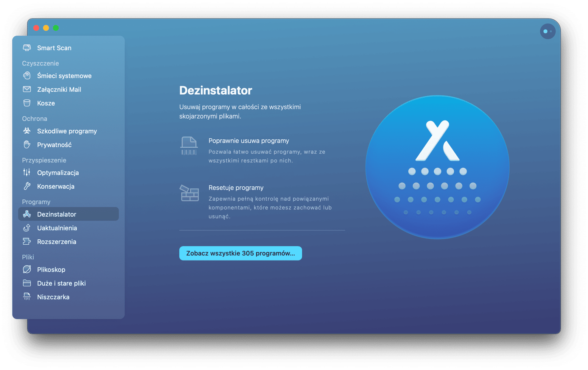Screen dimensions: 588x370
Task: Click the Śmieci systemowe icon
Action: (x=27, y=76)
